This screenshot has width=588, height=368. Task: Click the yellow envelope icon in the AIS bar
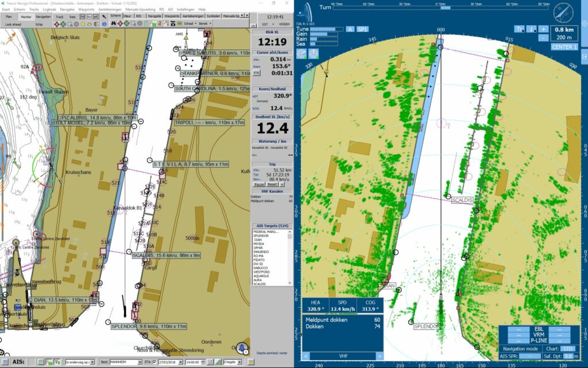click(251, 362)
